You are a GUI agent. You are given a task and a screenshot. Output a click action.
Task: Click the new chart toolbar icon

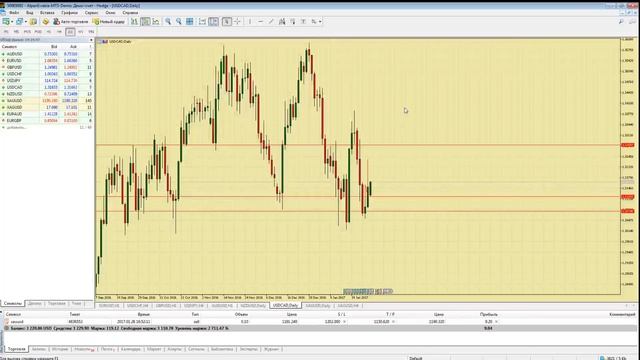coord(6,21)
